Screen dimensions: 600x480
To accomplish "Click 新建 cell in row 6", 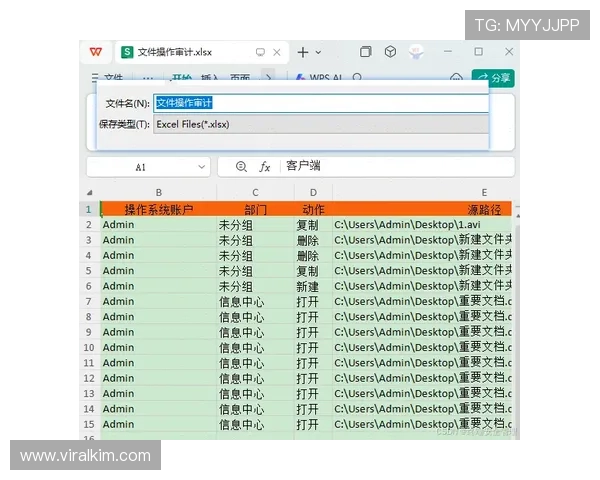I will point(313,286).
